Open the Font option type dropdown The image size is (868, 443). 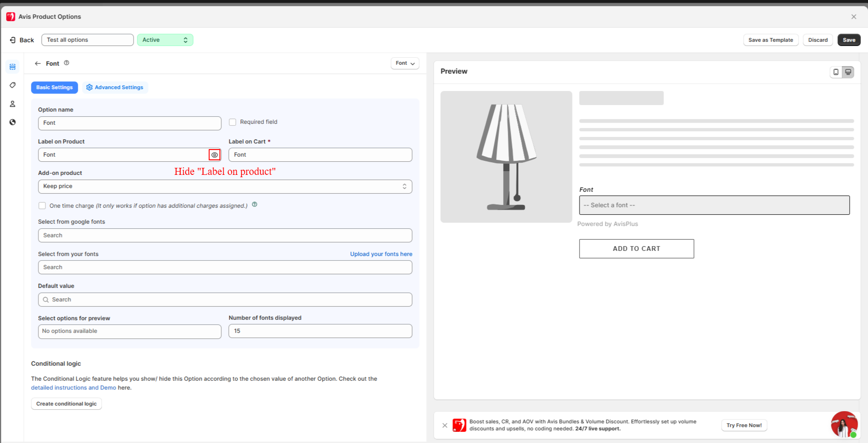(x=405, y=63)
